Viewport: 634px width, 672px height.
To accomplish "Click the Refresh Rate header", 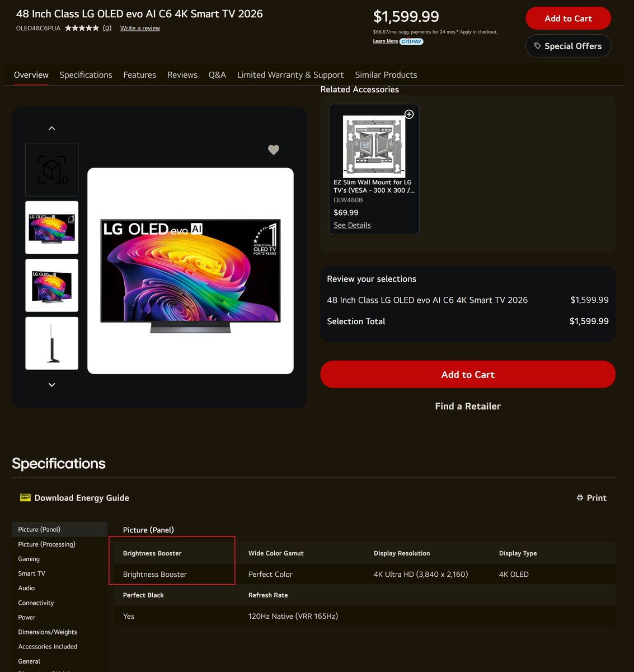I will coord(268,595).
